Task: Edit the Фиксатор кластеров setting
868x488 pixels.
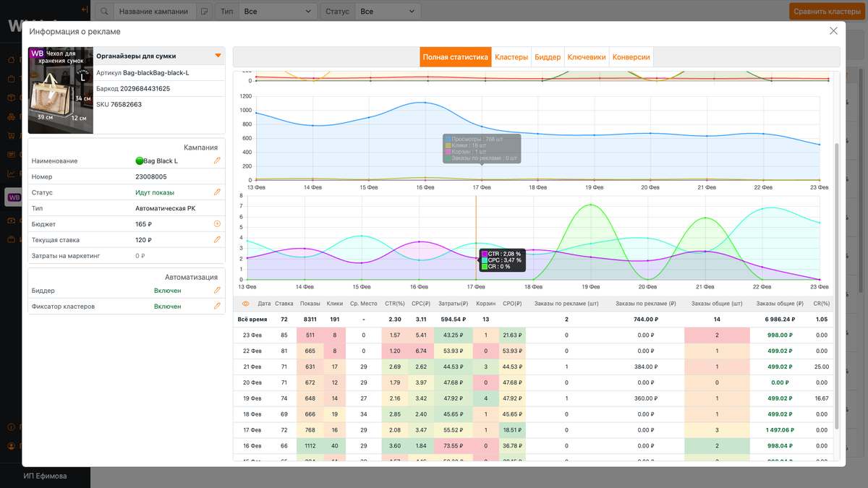Action: point(217,306)
